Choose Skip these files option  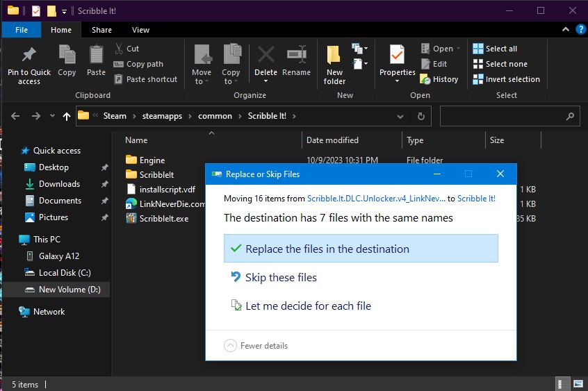[x=281, y=277]
